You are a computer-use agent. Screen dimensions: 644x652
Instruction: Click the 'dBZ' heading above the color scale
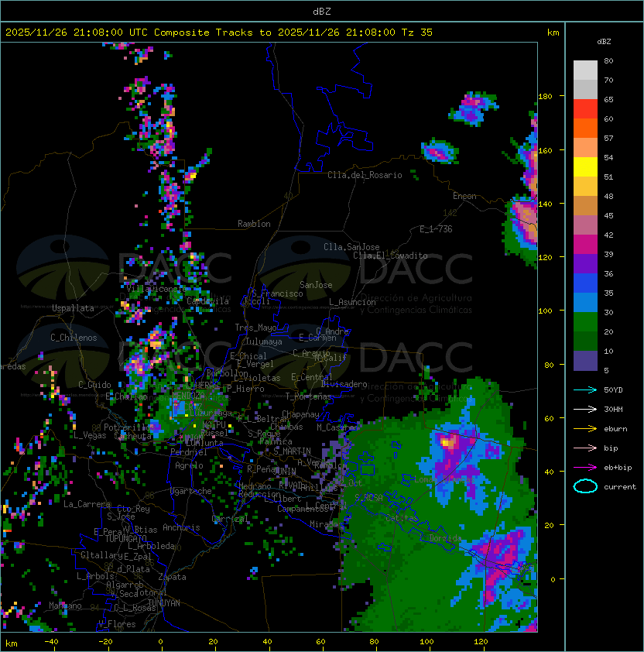(x=604, y=42)
